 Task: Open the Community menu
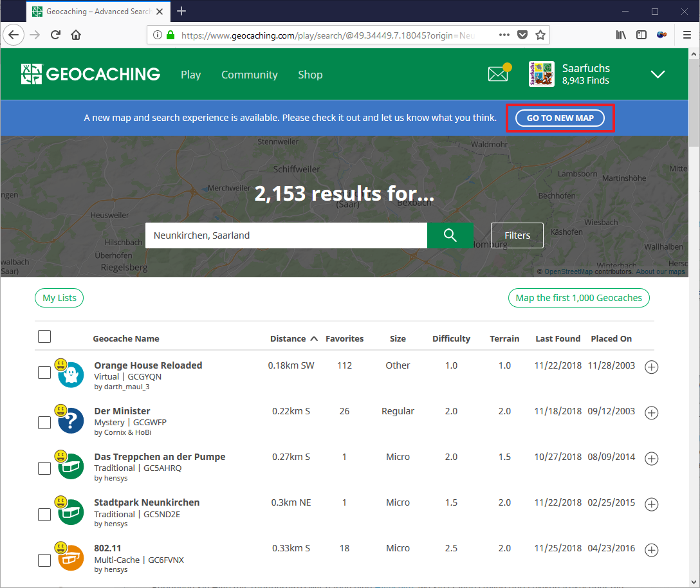(249, 75)
